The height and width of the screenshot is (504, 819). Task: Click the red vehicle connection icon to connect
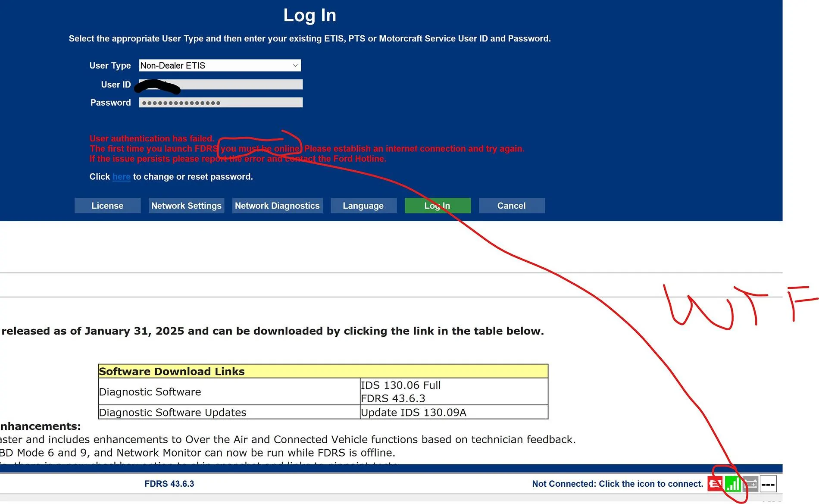[715, 484]
